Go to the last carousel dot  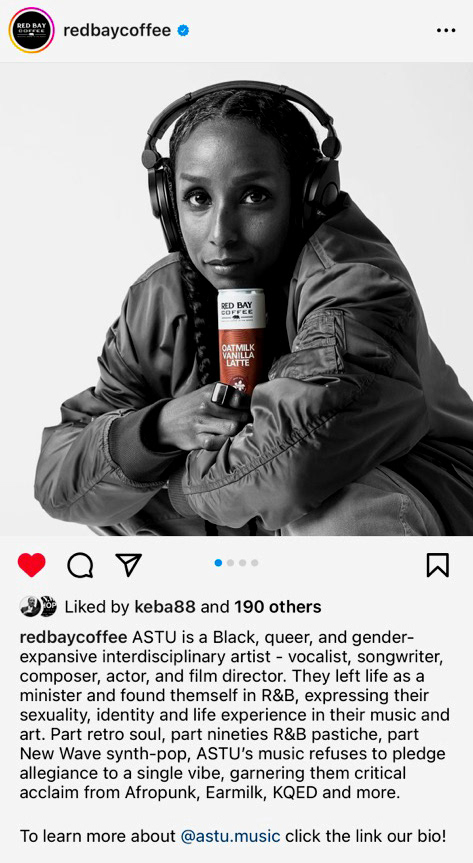(254, 562)
